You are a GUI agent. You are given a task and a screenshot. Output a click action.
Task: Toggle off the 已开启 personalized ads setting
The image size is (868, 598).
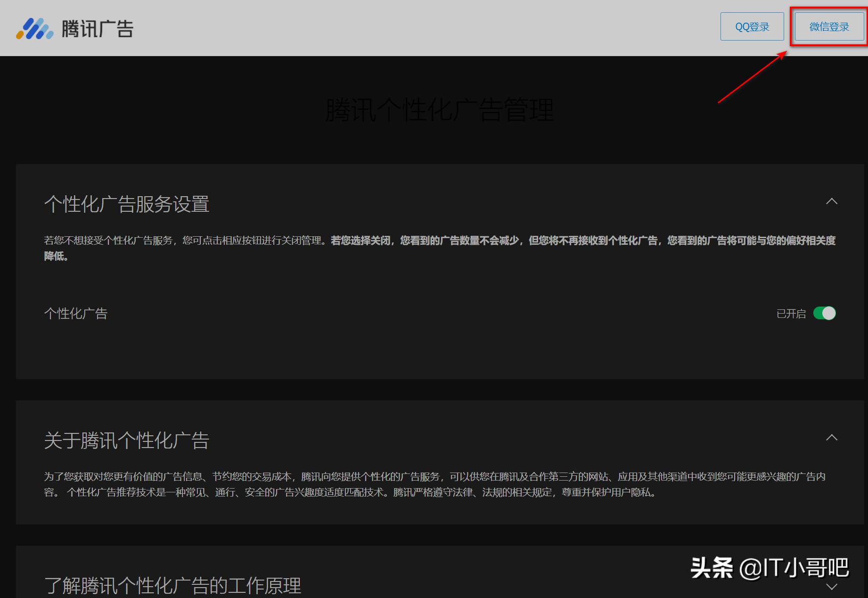click(x=825, y=313)
